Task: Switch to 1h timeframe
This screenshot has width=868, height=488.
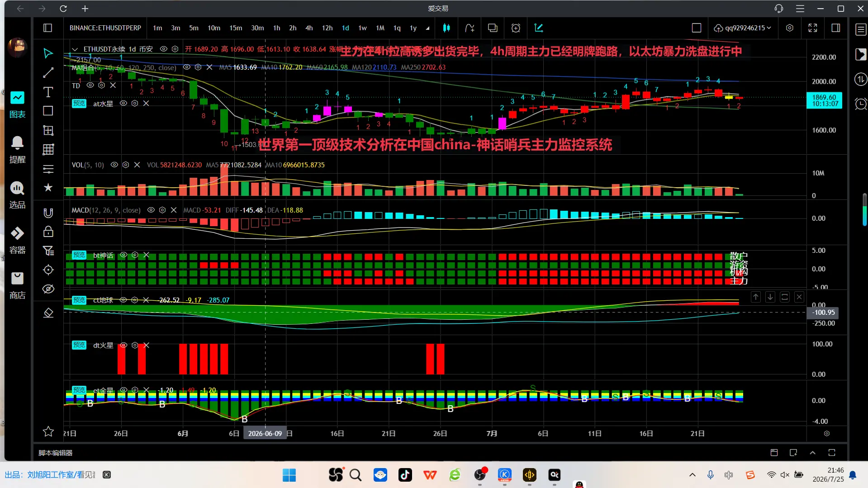Action: coord(276,28)
